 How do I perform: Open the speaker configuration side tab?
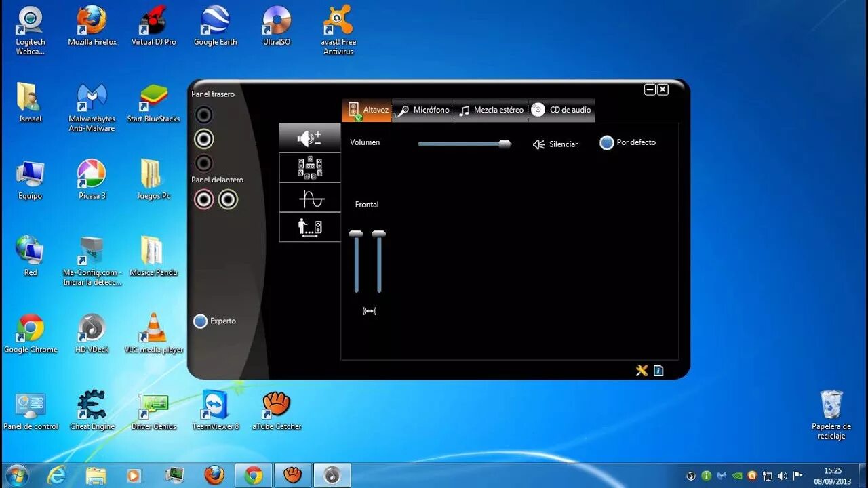coord(309,167)
